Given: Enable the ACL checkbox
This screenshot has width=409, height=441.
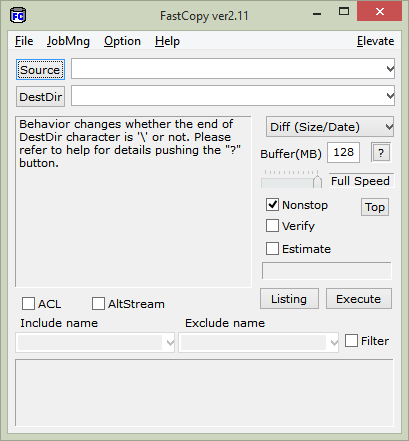Looking at the screenshot, I should coord(28,304).
